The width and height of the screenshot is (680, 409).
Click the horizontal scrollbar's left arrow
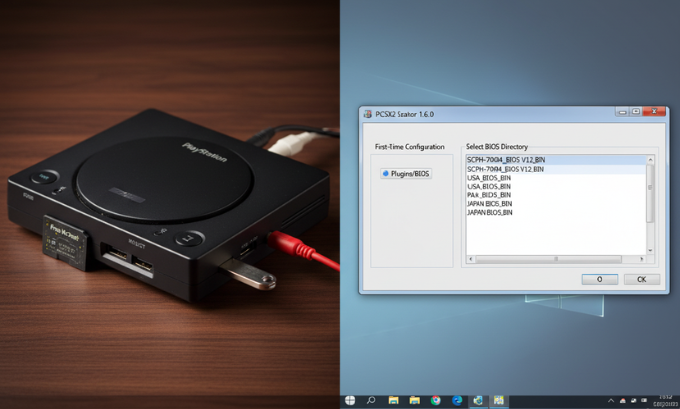tap(471, 260)
